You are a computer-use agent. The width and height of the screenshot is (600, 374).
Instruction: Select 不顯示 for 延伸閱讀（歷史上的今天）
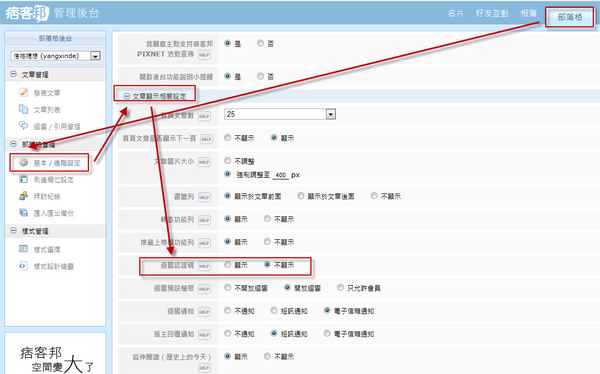[267, 356]
